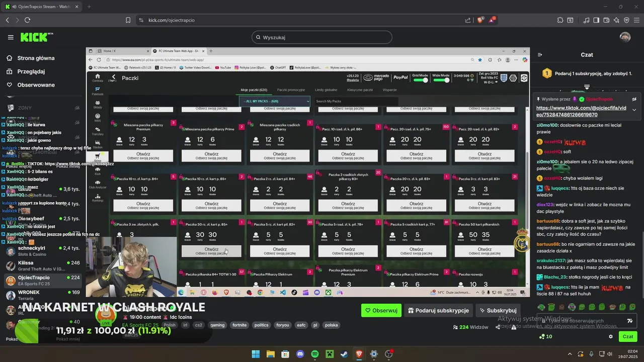The image size is (644, 362).
Task: Click Podaruj subskrypcje button
Action: pyautogui.click(x=438, y=310)
